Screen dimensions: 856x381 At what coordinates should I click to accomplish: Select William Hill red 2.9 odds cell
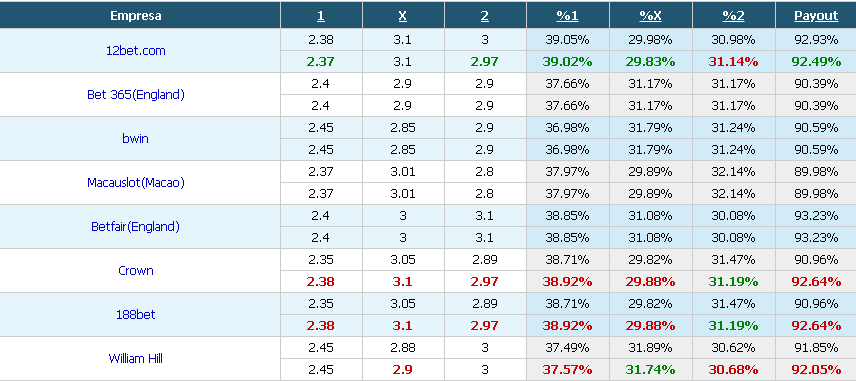(402, 370)
